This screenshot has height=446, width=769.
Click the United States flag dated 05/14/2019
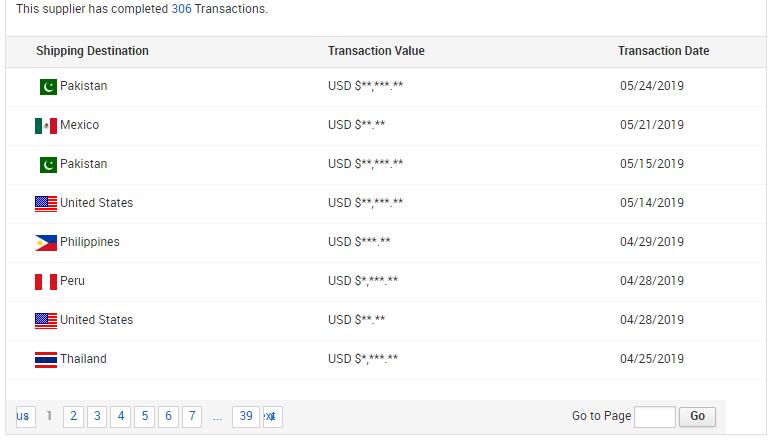coord(45,204)
